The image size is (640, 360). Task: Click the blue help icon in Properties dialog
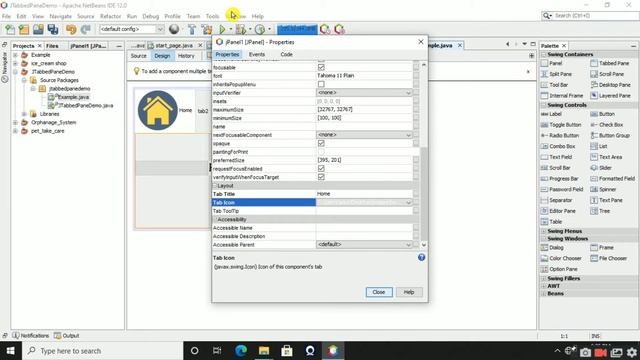tap(422, 257)
